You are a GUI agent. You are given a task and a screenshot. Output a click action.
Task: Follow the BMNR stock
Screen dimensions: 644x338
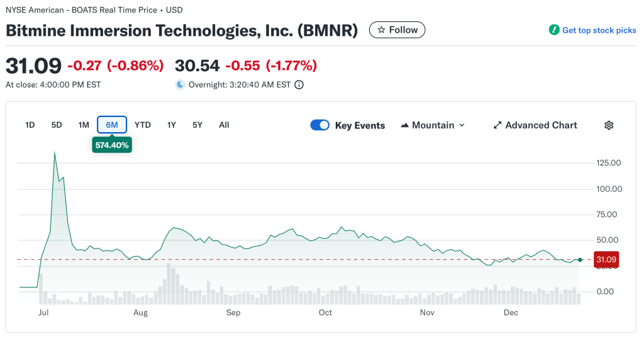click(x=397, y=30)
